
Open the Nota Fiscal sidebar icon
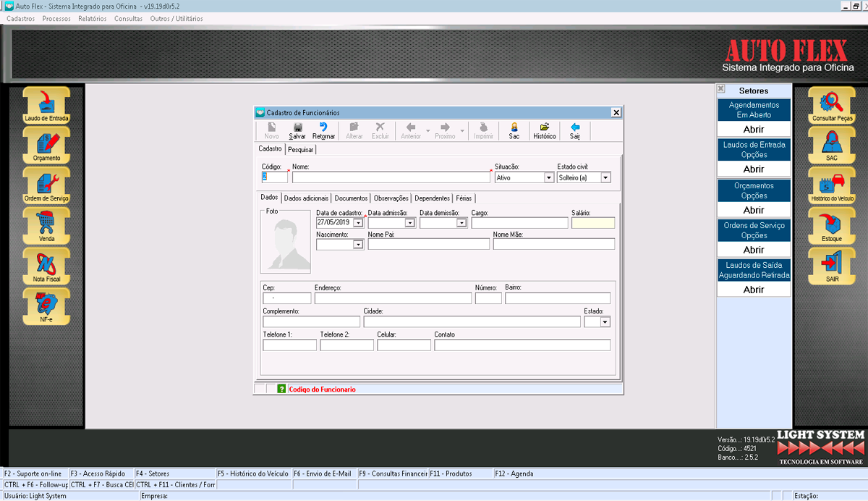[x=46, y=266]
